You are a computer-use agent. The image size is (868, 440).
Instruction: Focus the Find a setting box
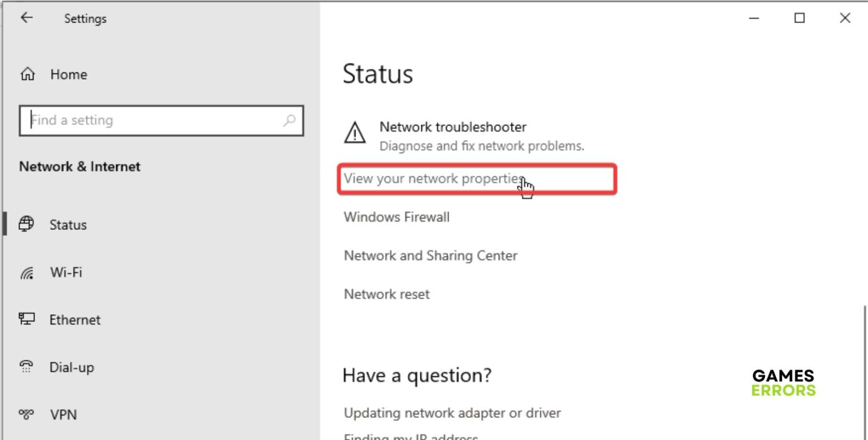tap(153, 120)
